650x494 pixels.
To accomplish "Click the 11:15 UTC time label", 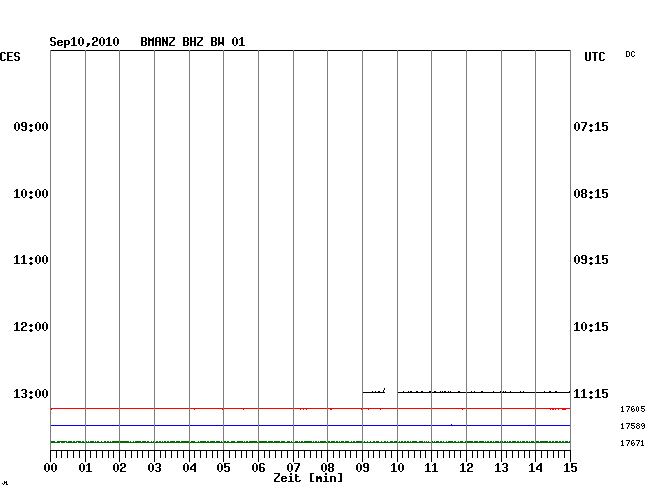I will [x=591, y=394].
